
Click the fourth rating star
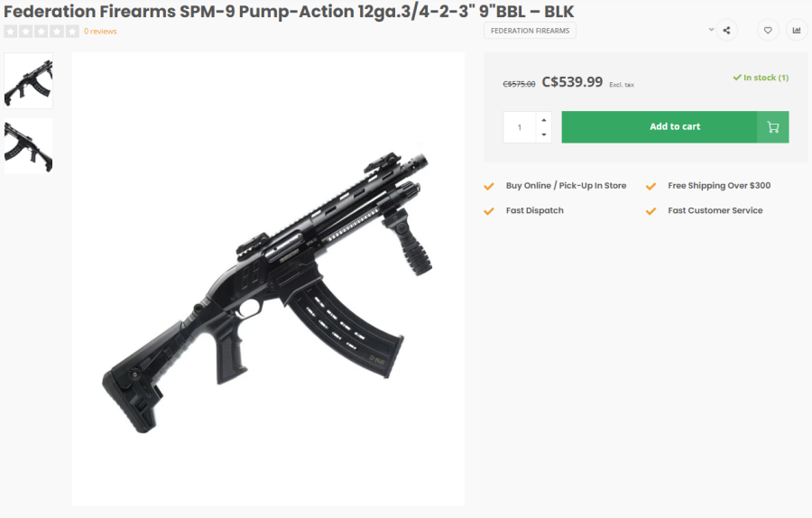tap(57, 32)
